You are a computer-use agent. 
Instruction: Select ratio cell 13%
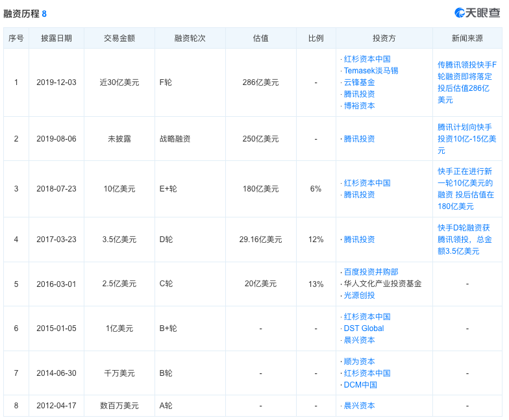316,284
